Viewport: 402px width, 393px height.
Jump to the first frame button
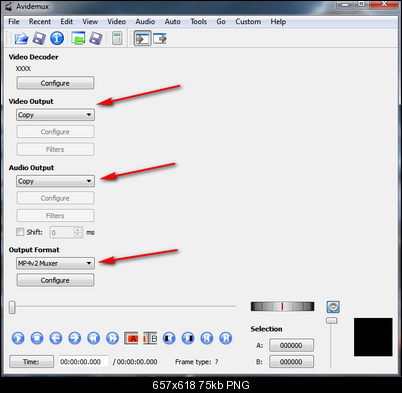coord(207,338)
